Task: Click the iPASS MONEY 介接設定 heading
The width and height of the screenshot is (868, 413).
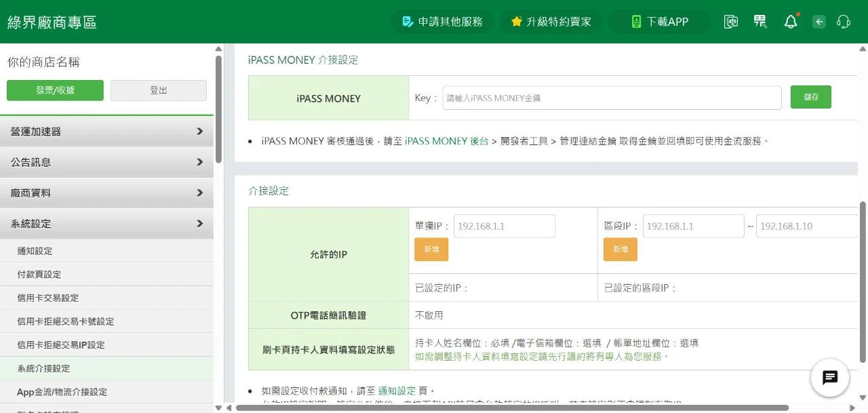Action: coord(303,60)
